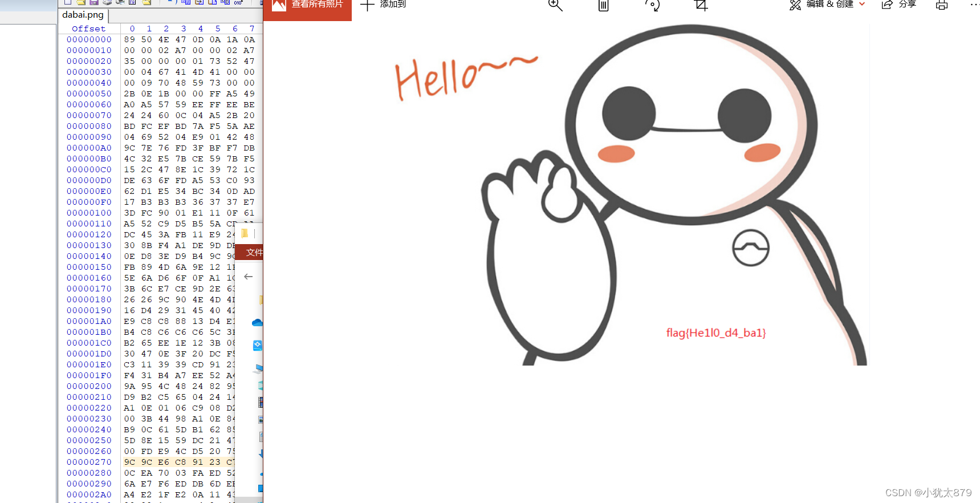Image resolution: width=980 pixels, height=503 pixels.
Task: Select byte E9 in row 00000090
Action: point(198,137)
